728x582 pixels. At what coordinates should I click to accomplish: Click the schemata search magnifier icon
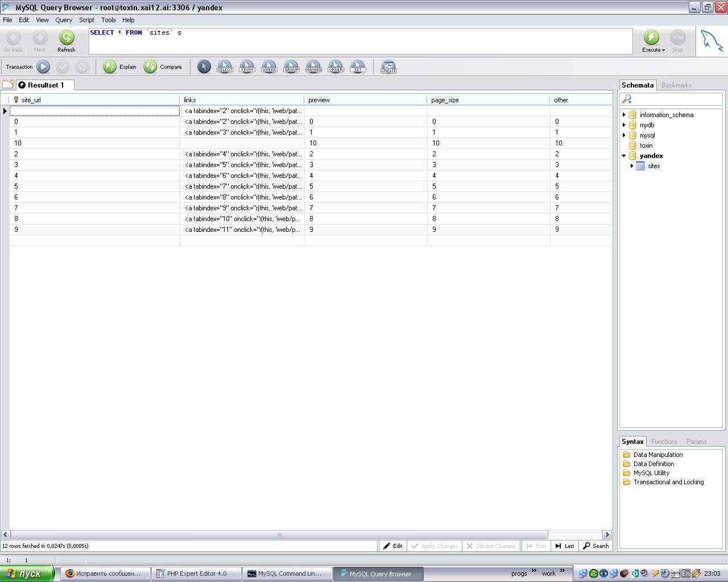pos(627,99)
